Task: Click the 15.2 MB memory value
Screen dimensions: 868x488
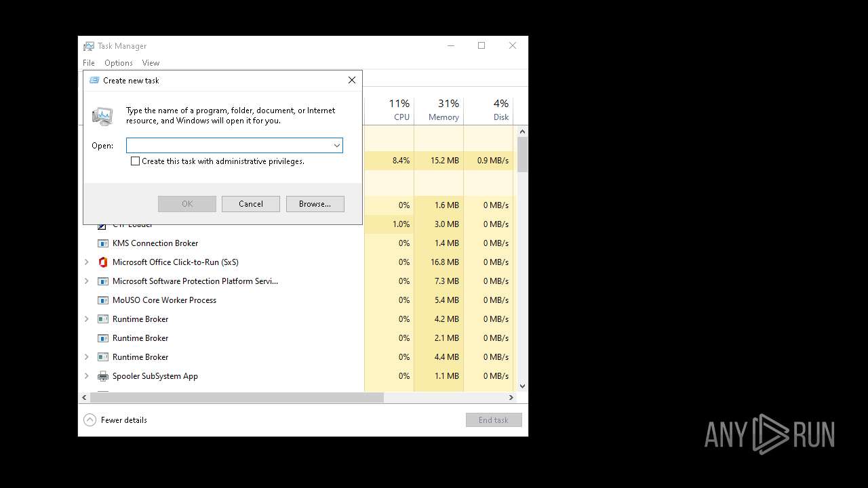Action: click(445, 161)
